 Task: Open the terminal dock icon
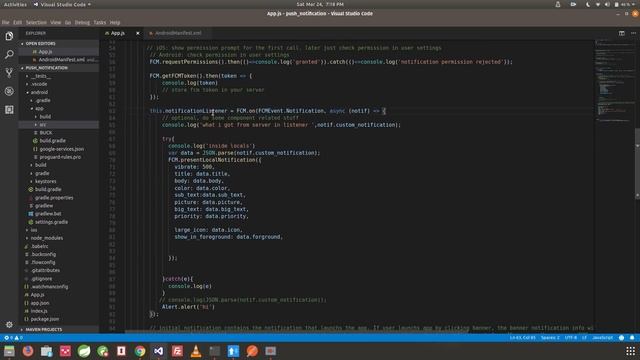(215, 351)
